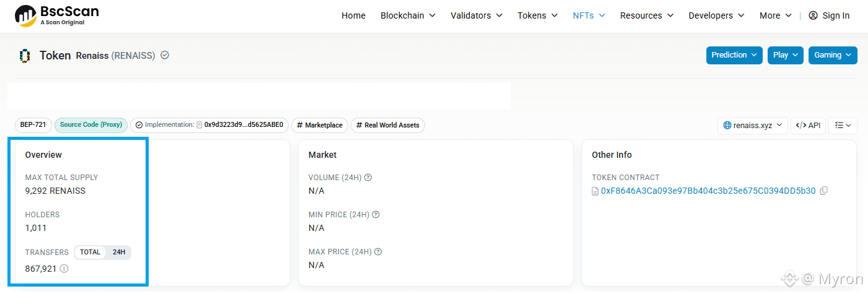This screenshot has height=294, width=868.
Task: Click the BscScan logo
Action: [x=56, y=15]
